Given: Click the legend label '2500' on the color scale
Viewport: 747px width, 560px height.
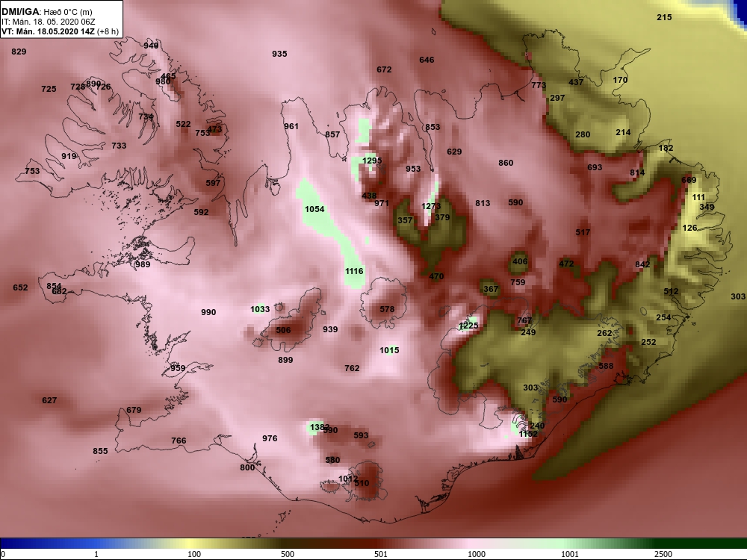Looking at the screenshot, I should pyautogui.click(x=663, y=554).
